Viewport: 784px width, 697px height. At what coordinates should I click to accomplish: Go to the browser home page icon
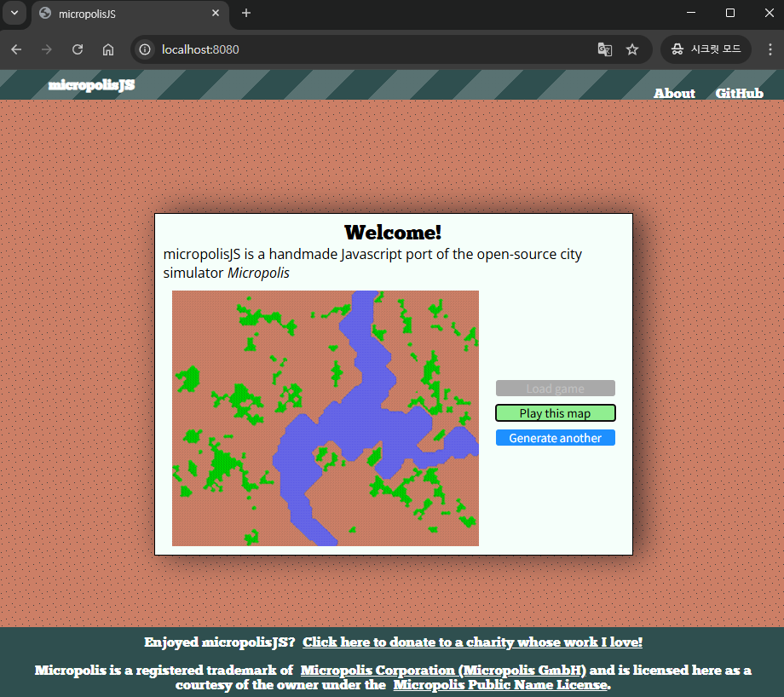pos(108,49)
